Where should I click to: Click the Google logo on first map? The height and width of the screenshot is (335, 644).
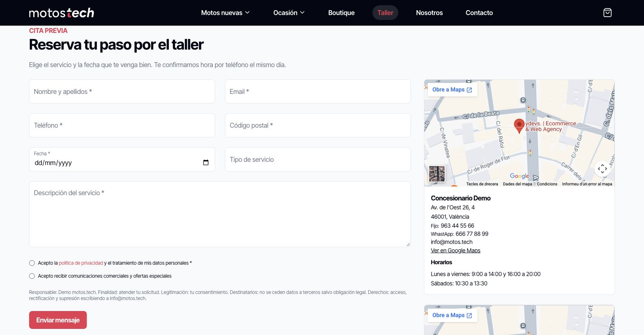tap(520, 176)
